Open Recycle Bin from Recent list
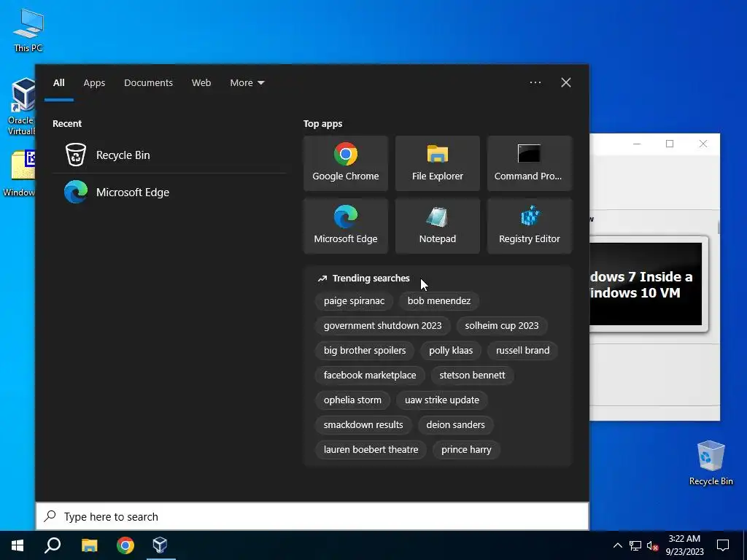 169,155
